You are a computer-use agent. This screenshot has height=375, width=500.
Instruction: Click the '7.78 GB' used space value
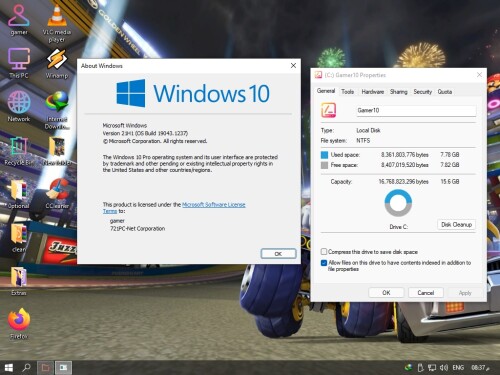[450, 155]
